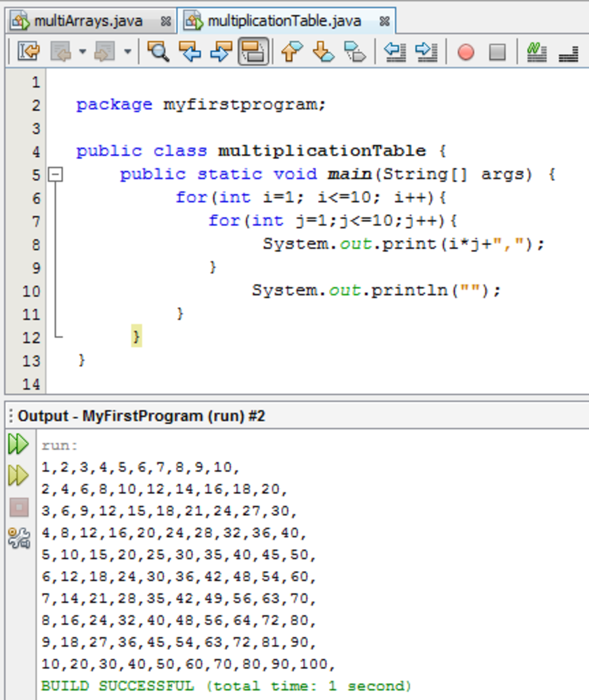
Task: Start macro recording with the red circle
Action: 465,52
